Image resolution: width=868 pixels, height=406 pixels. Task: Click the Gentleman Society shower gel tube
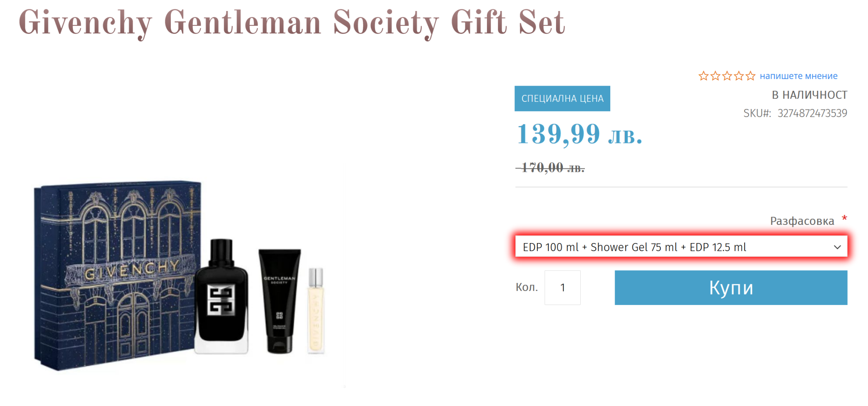point(279,300)
